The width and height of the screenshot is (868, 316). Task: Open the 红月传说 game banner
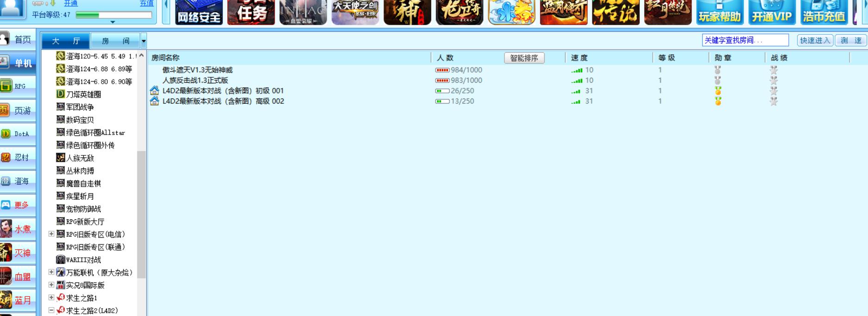click(668, 12)
